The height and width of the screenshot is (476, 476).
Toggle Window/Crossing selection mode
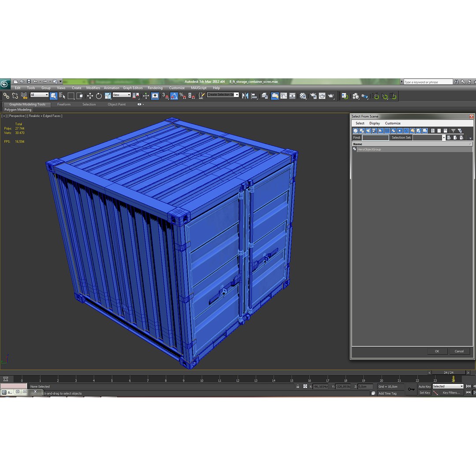click(x=80, y=96)
